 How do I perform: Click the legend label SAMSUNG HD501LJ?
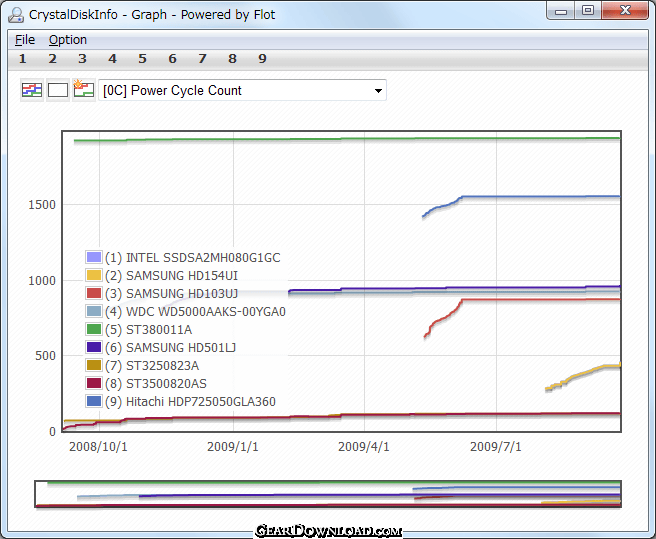(171, 347)
